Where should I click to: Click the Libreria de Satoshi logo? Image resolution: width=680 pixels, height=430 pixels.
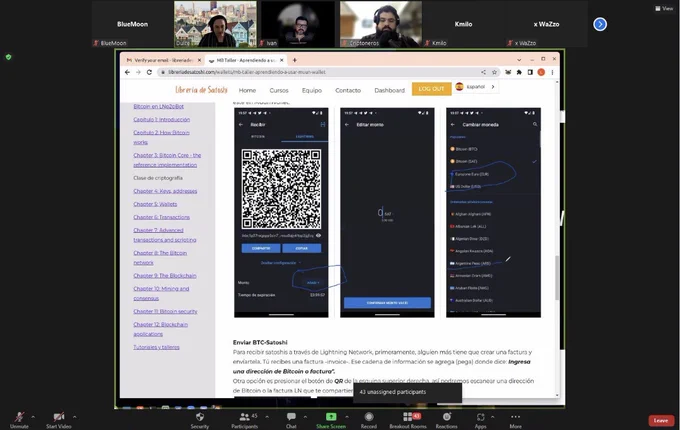201,90
